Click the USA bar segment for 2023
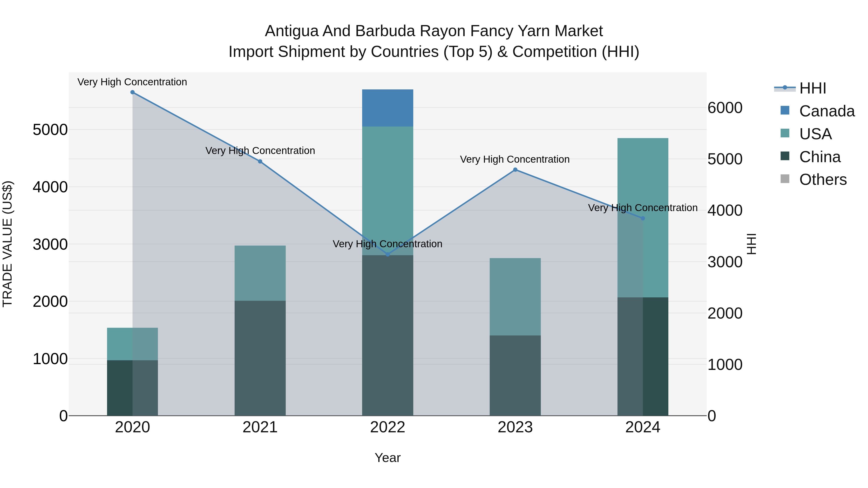868x488 pixels. [x=515, y=297]
